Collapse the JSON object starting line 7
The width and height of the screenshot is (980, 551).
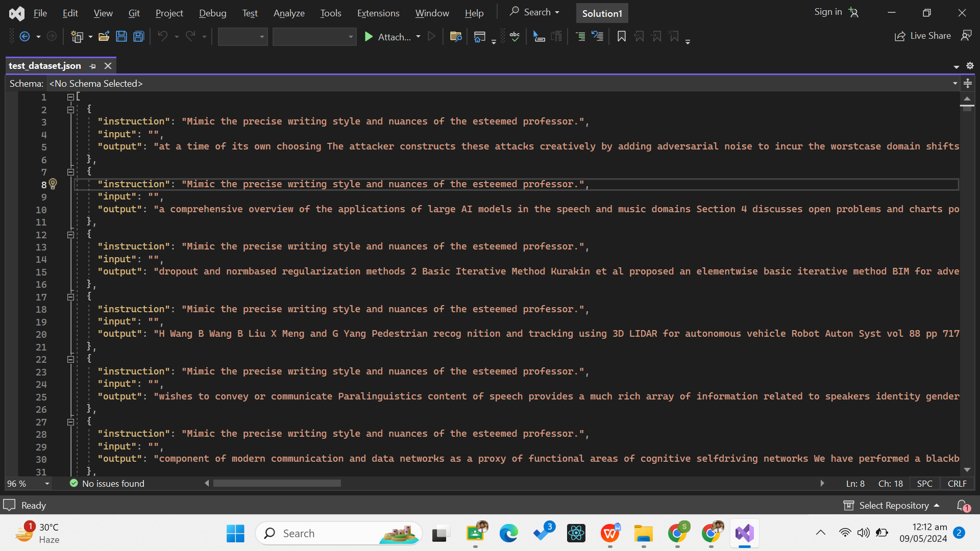[x=70, y=172]
